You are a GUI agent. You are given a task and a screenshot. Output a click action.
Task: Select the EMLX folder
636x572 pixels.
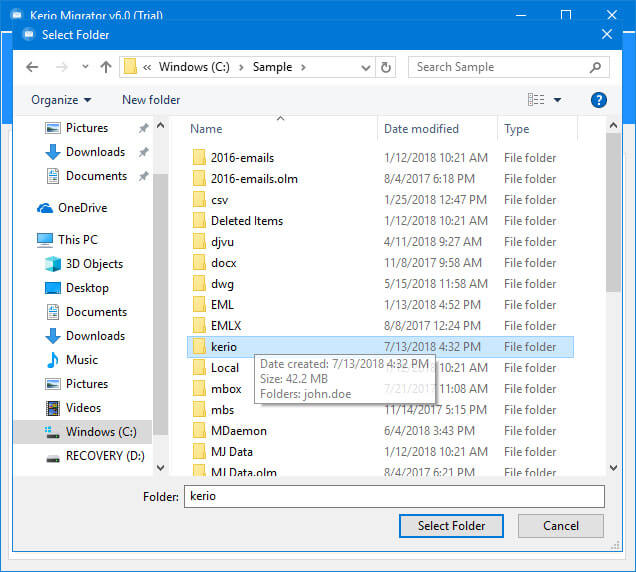pos(226,326)
